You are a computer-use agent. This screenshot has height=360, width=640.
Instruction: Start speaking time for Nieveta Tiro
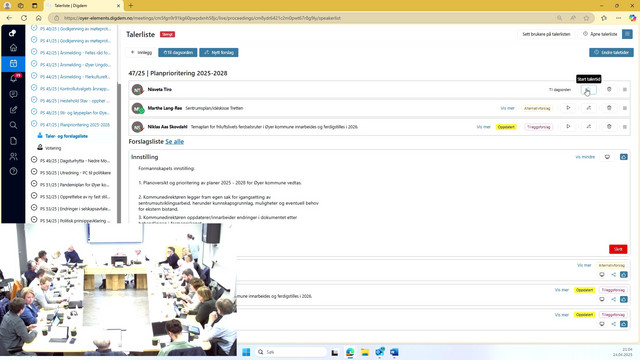click(588, 89)
